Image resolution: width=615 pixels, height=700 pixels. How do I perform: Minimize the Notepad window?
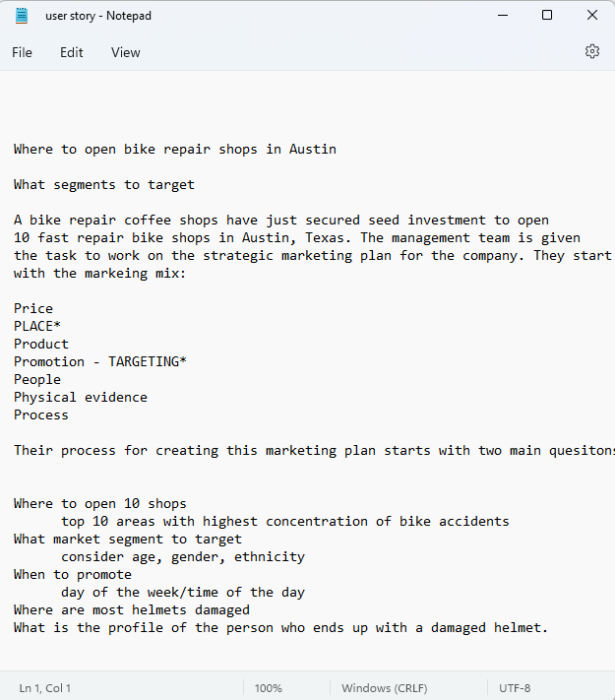pos(503,15)
